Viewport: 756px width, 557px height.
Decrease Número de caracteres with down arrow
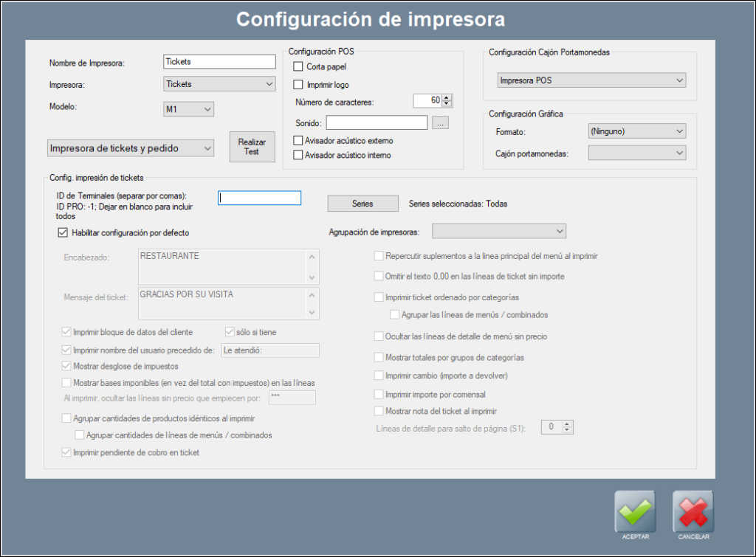click(x=447, y=103)
